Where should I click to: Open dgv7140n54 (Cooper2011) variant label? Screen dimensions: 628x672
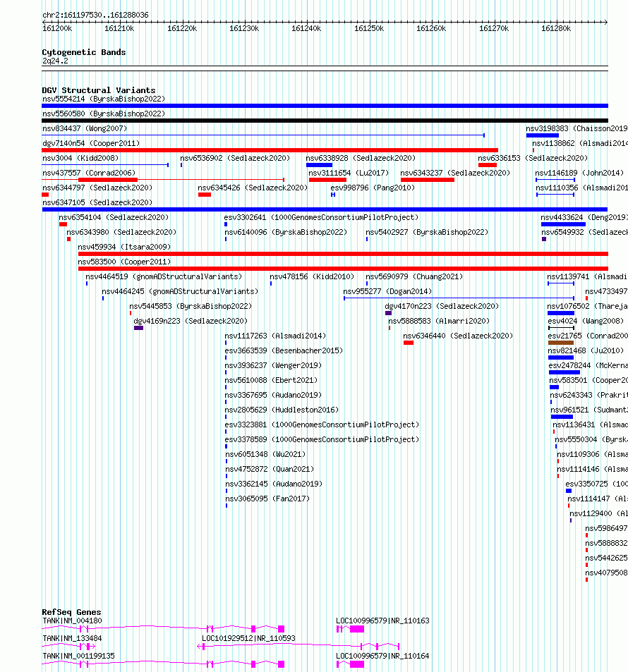pos(91,143)
